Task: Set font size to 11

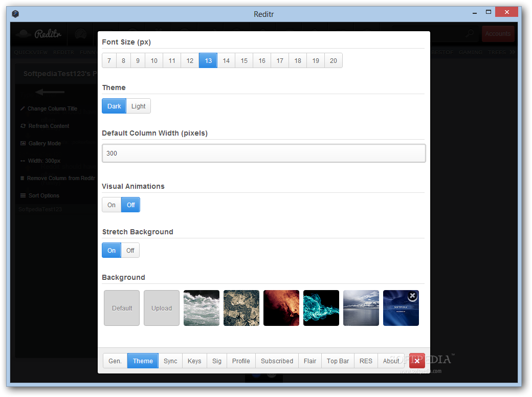Action: click(x=172, y=61)
